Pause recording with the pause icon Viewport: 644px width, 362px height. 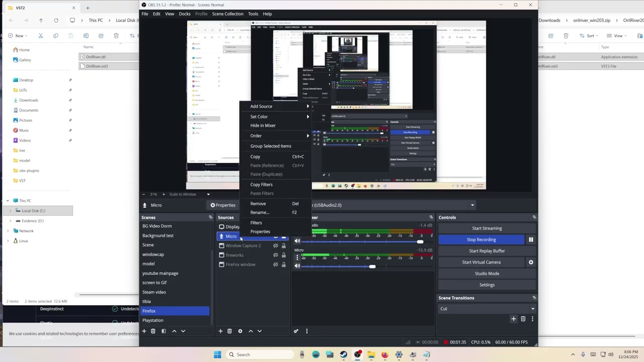[x=531, y=240]
